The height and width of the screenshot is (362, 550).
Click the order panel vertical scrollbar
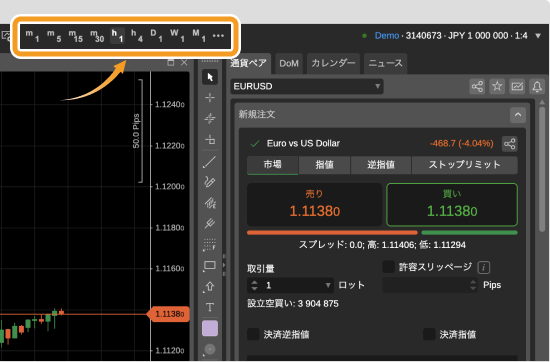542,169
